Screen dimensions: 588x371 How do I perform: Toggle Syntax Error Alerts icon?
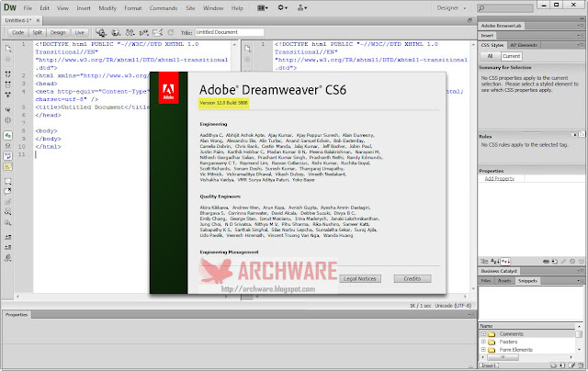pos(8,166)
